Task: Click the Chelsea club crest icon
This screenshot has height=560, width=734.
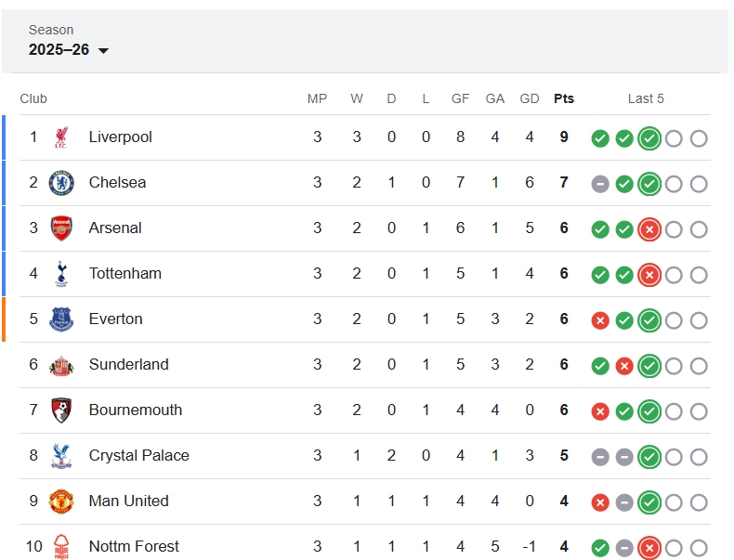Action: coord(61,183)
